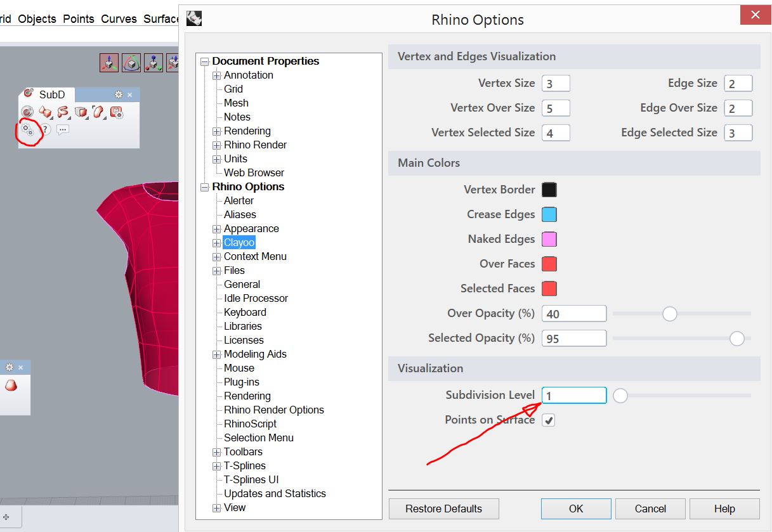The width and height of the screenshot is (772, 532).
Task: Select the gumball rotate arcs icon
Action: [x=131, y=63]
